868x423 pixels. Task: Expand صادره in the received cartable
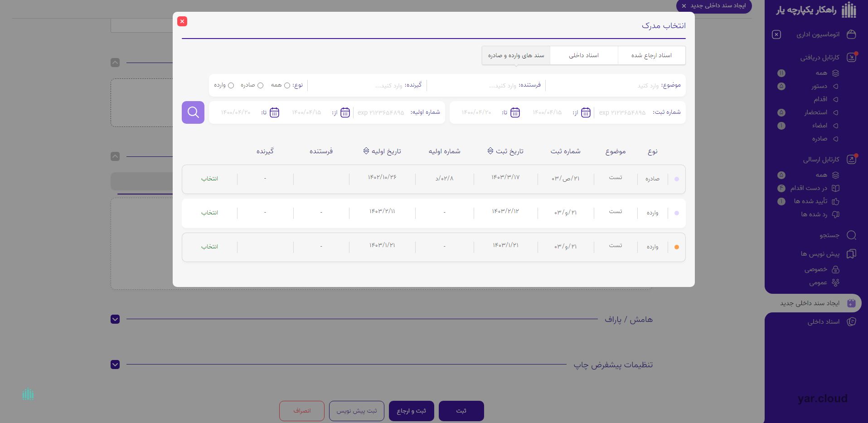tap(835, 139)
